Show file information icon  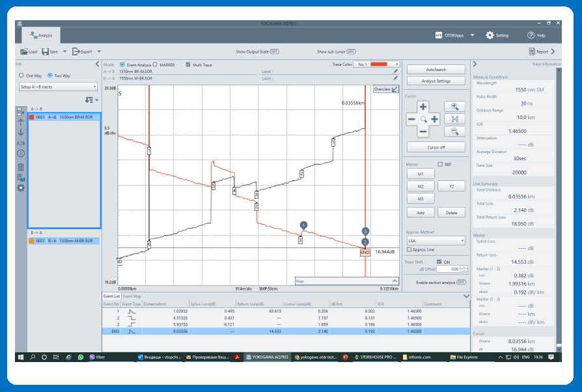[21, 153]
